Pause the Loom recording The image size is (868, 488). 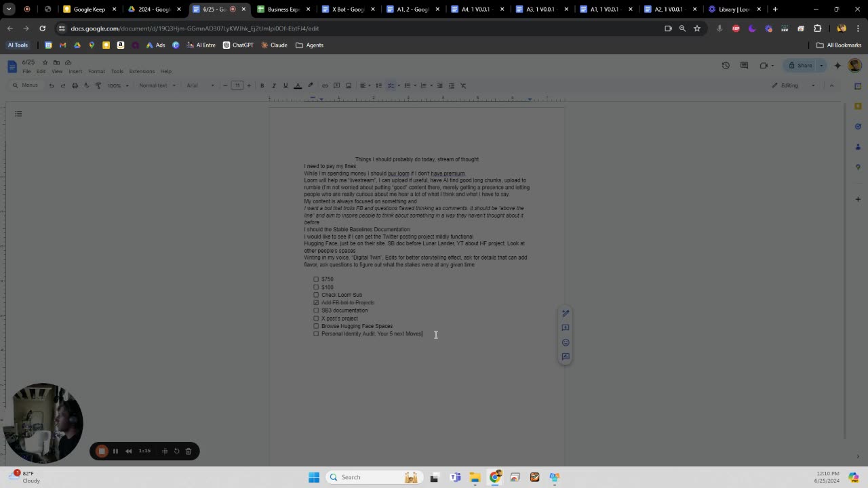(115, 451)
